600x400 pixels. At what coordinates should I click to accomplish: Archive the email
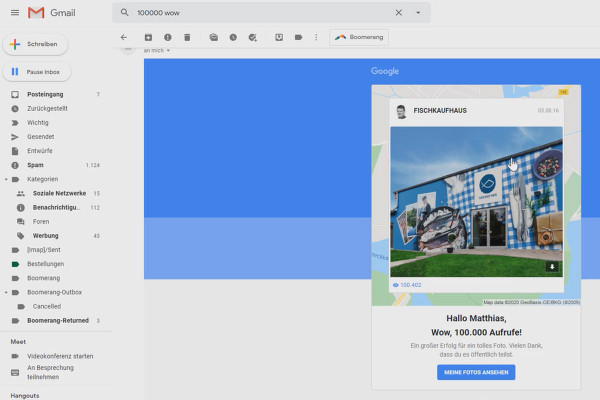[x=148, y=37]
